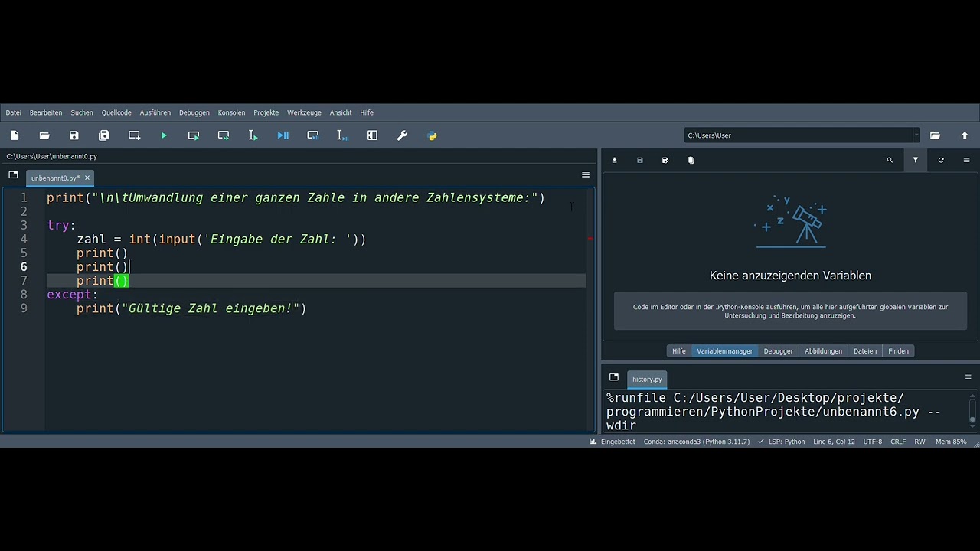Click the UTF-8 encoding indicator
980x551 pixels.
pos(873,442)
